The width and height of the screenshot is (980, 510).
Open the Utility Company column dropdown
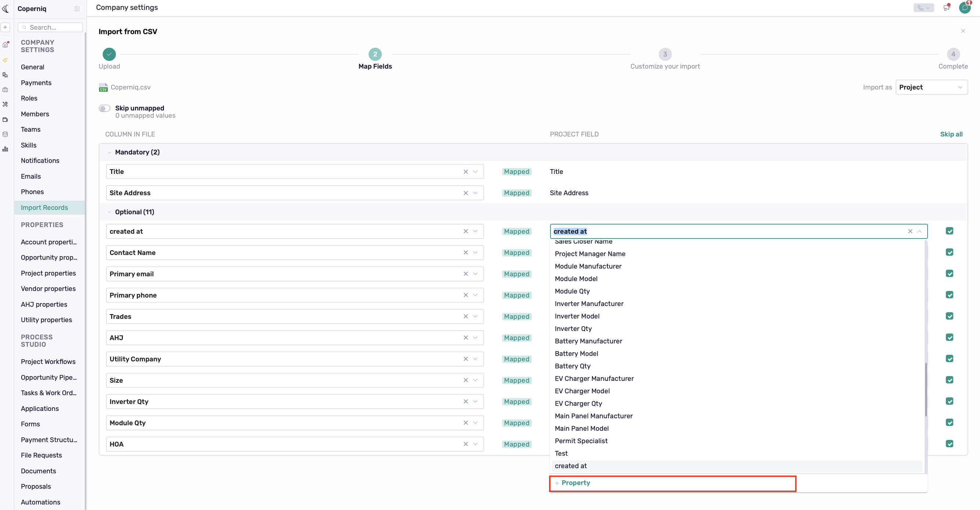click(x=475, y=359)
